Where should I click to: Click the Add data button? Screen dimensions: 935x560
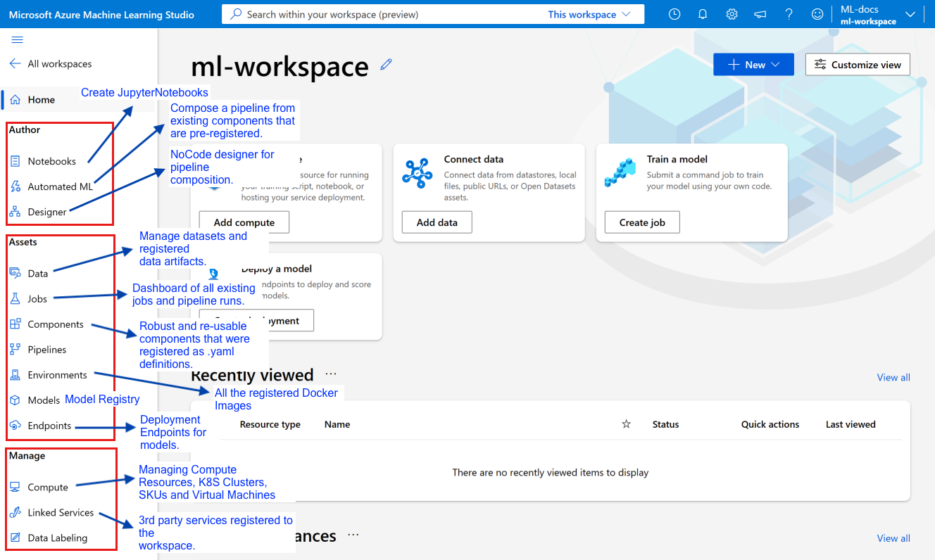437,222
